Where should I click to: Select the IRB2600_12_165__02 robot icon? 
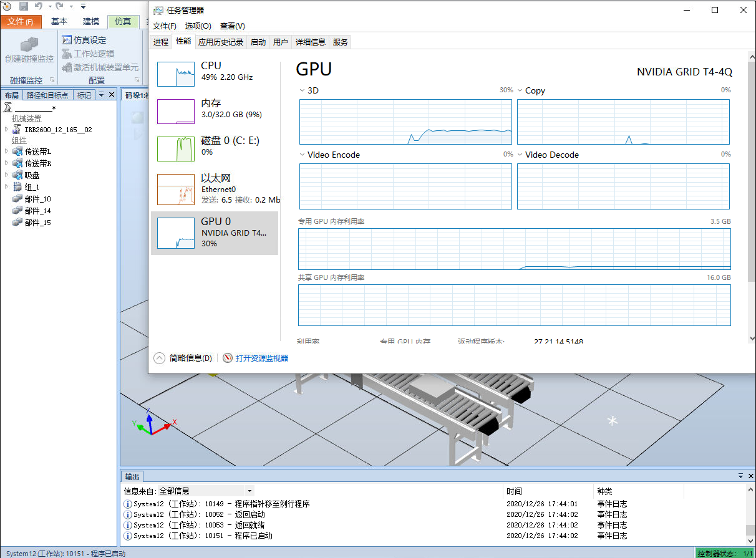(x=17, y=130)
